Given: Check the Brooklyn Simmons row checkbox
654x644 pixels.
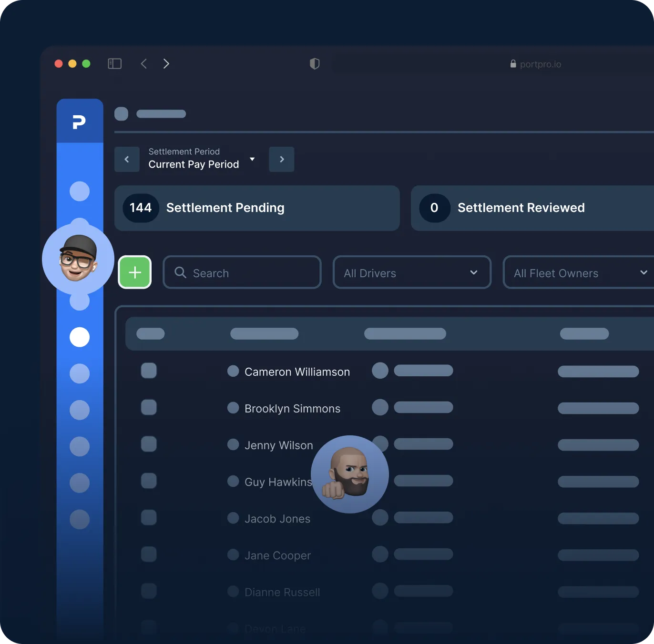Looking at the screenshot, I should coord(149,407).
